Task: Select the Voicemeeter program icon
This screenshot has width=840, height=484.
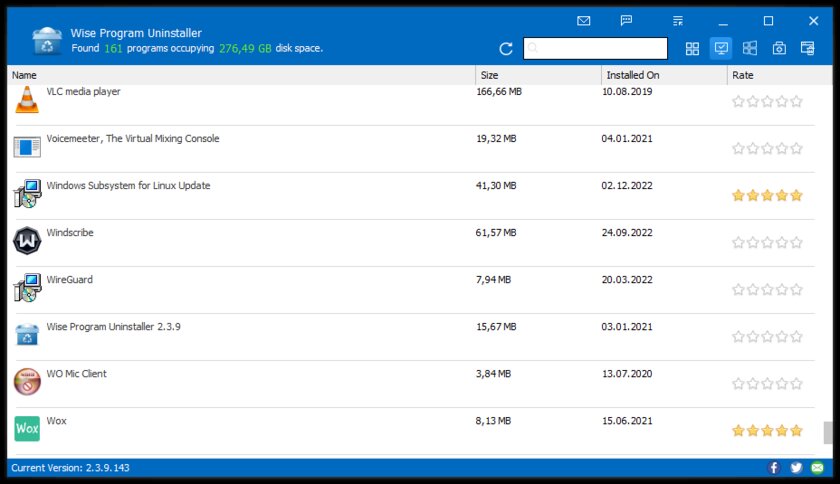Action: coord(27,147)
